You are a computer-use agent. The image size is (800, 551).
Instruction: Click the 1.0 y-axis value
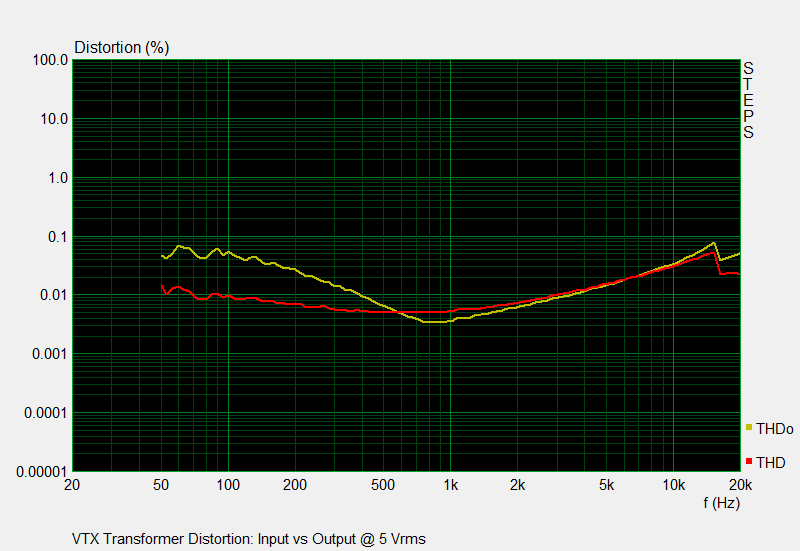(x=58, y=178)
